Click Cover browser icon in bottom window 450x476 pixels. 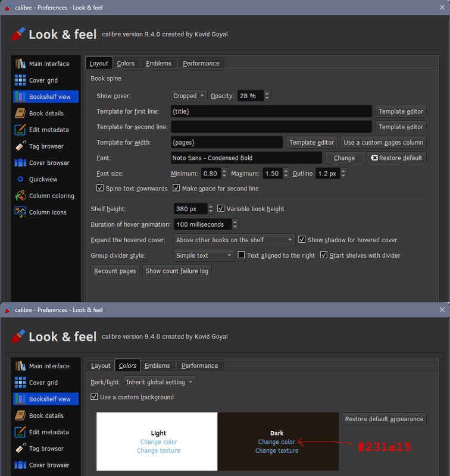click(20, 465)
